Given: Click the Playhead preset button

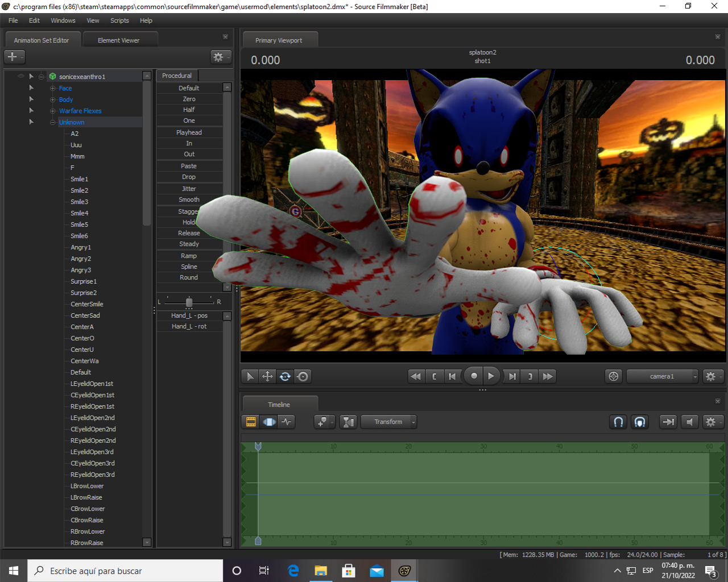Looking at the screenshot, I should (x=189, y=132).
